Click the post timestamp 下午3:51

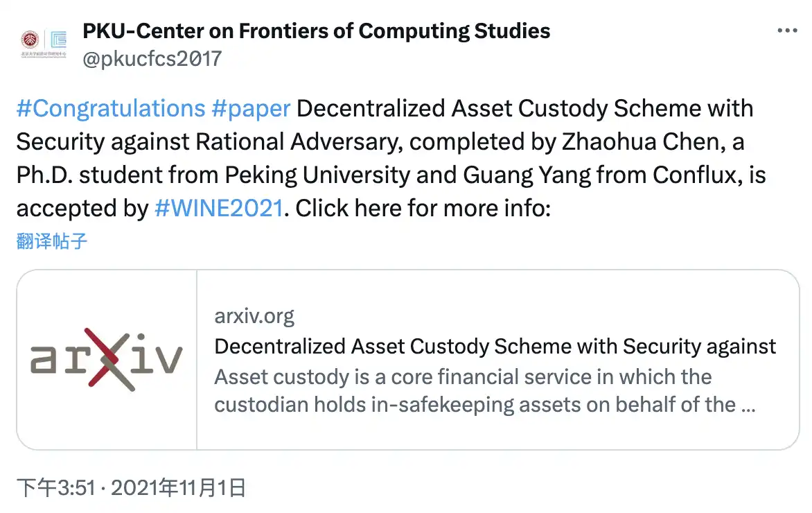(56, 487)
